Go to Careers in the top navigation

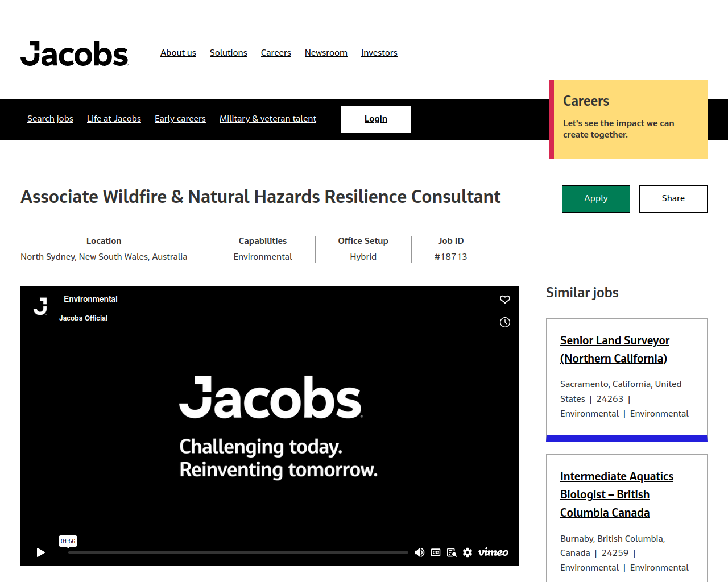click(x=276, y=53)
